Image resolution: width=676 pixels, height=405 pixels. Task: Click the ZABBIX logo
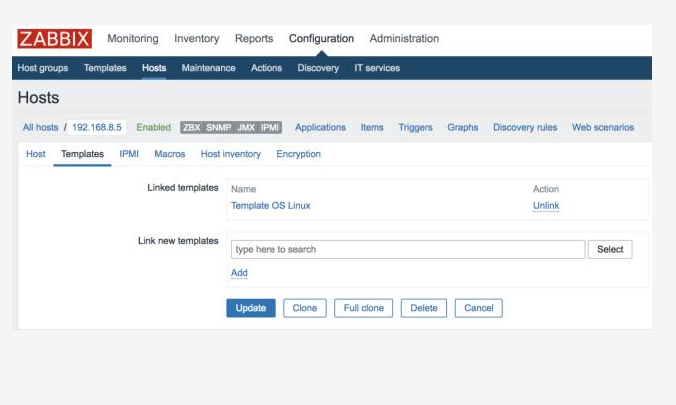coord(54,38)
